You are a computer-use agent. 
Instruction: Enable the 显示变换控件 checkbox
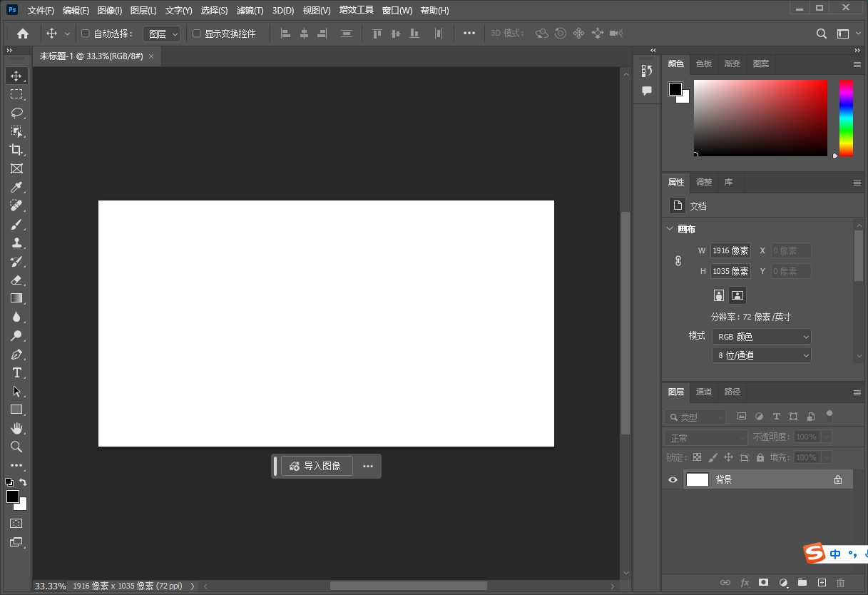click(x=196, y=33)
